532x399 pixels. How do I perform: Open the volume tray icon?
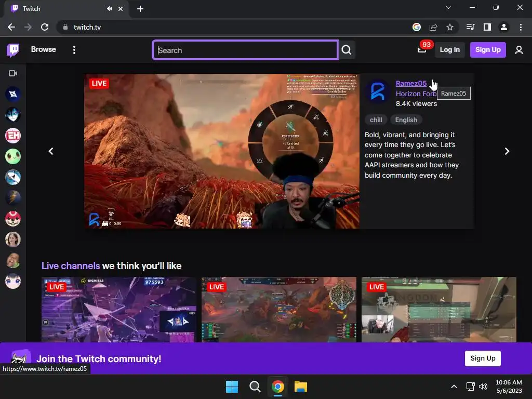coord(483,387)
